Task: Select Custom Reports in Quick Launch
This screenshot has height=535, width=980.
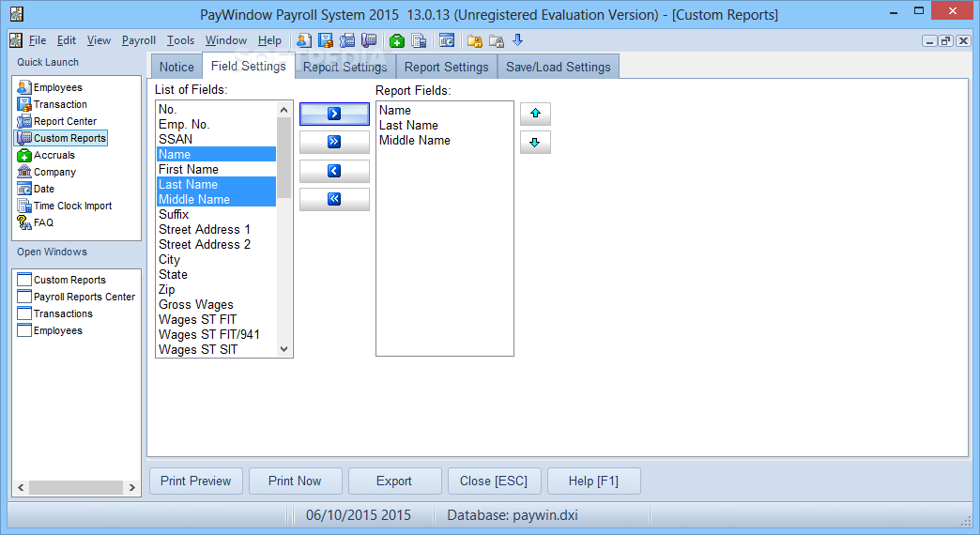Action: pyautogui.click(x=62, y=138)
